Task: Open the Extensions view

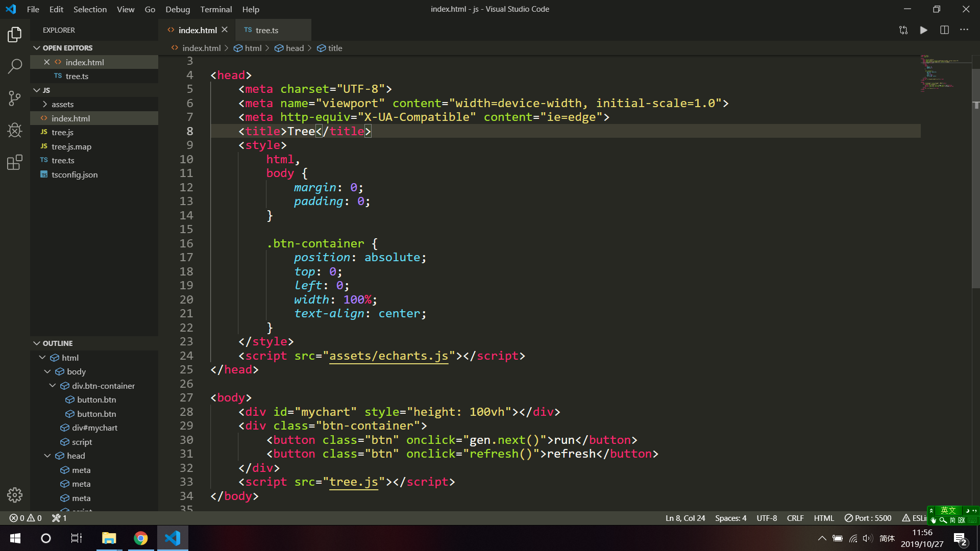Action: 15,162
